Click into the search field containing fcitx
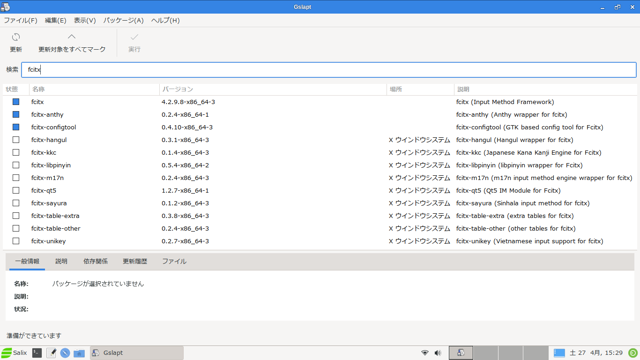Image resolution: width=640 pixels, height=360 pixels. [329, 70]
